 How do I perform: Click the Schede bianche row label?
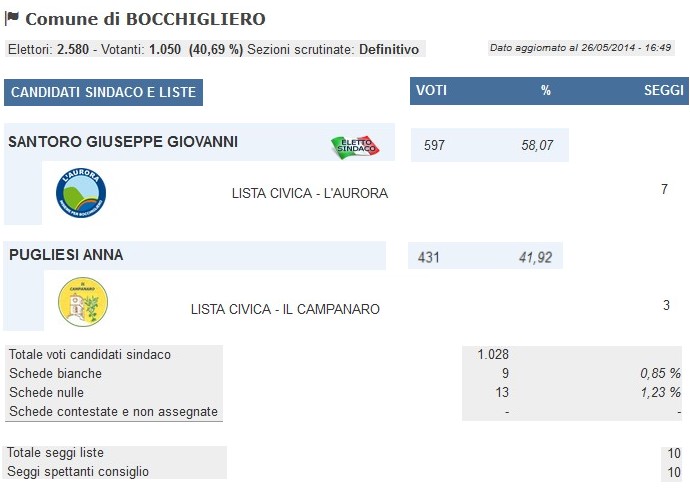click(x=55, y=373)
